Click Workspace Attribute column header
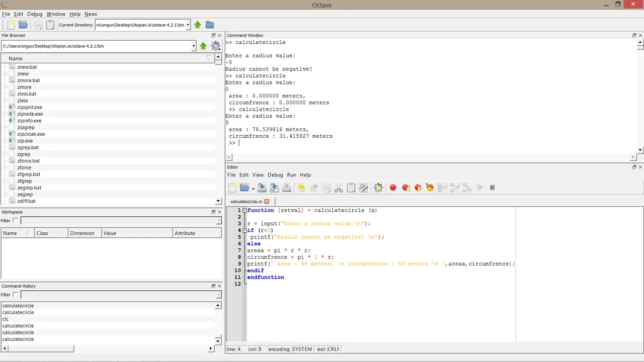 coord(197,233)
